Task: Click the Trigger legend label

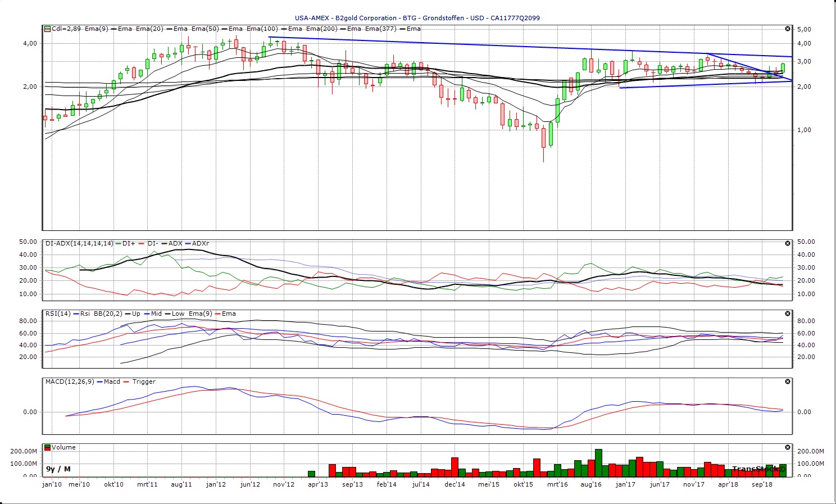Action: click(x=144, y=382)
